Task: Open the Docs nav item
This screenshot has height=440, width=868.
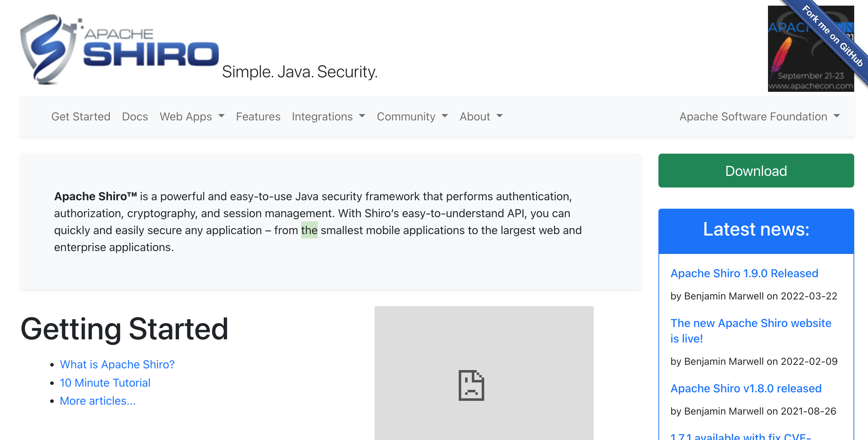Action: coord(135,117)
